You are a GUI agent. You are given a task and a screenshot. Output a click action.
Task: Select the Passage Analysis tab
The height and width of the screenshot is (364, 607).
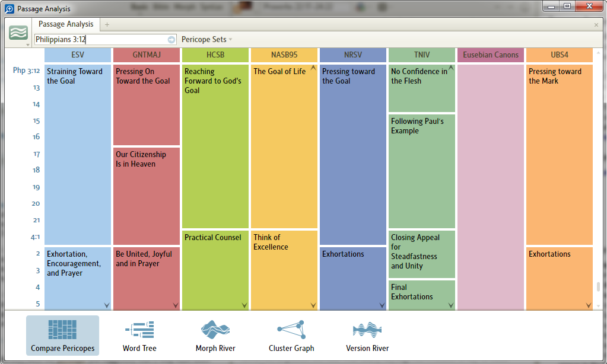point(66,24)
